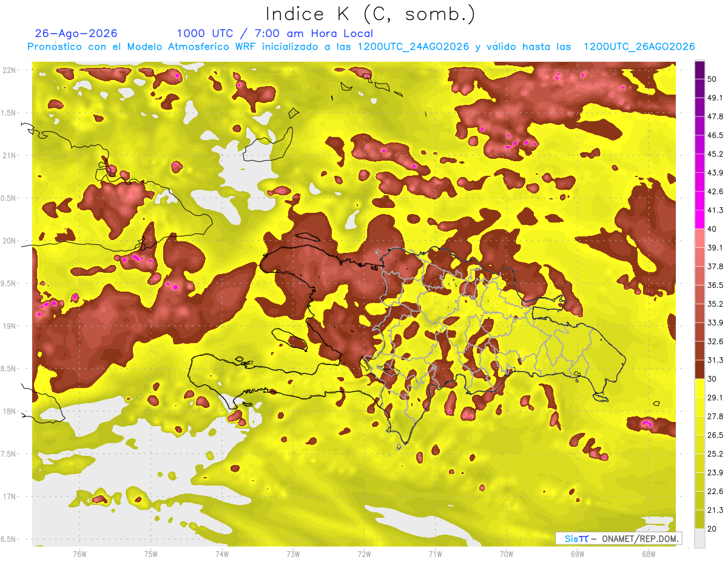728x562 pixels.
Task: Click the olive swatch between 20 and 21.3
Action: (700, 519)
